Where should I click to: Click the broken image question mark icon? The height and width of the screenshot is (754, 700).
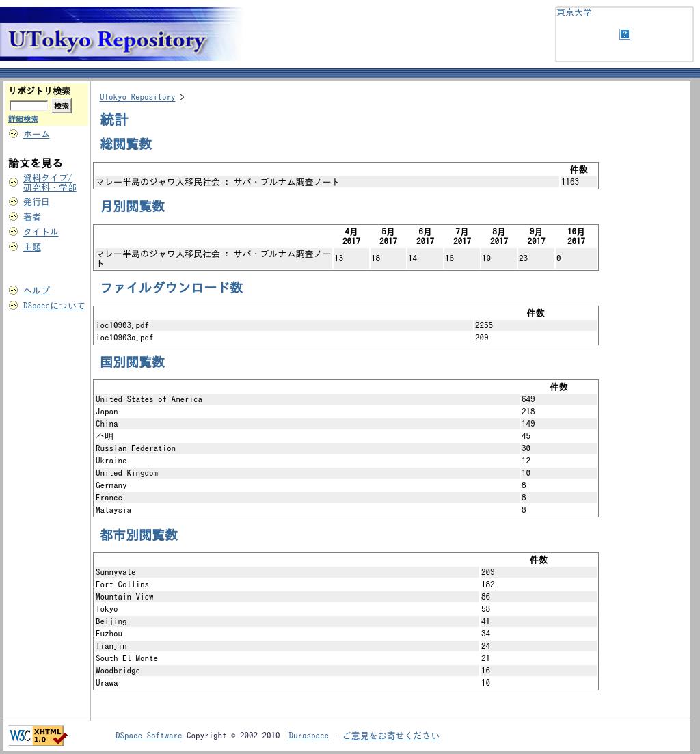[x=625, y=34]
